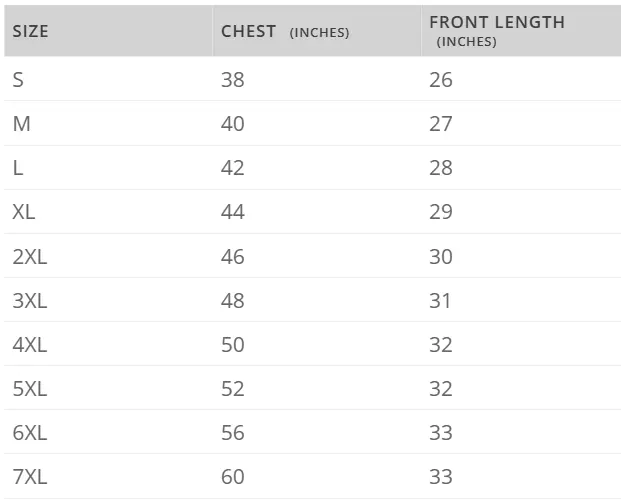Click the CHEST column header

[x=249, y=31]
